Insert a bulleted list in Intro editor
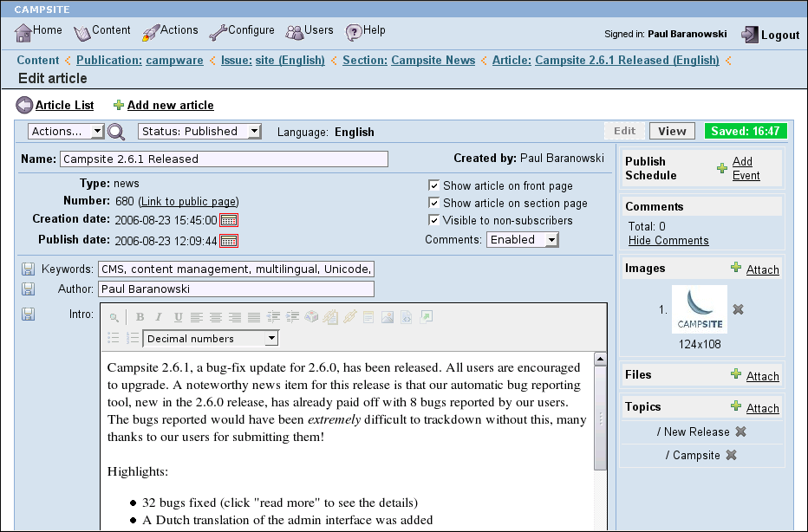Viewport: 808px width, 532px height. coord(114,338)
